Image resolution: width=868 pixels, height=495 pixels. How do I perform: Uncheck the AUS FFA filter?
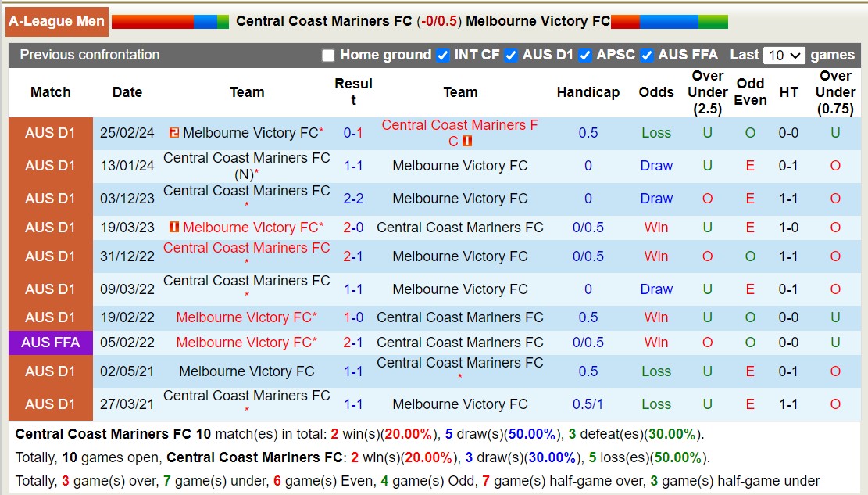[x=646, y=56]
